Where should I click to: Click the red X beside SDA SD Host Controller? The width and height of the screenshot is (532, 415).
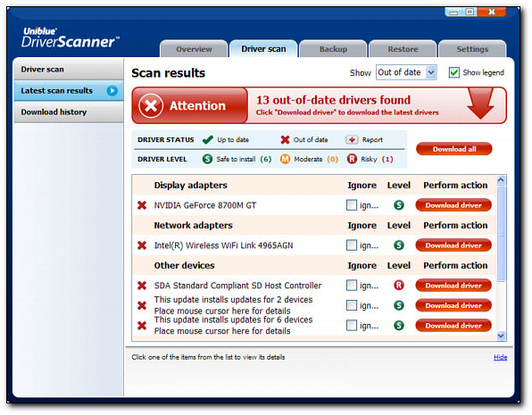click(142, 286)
